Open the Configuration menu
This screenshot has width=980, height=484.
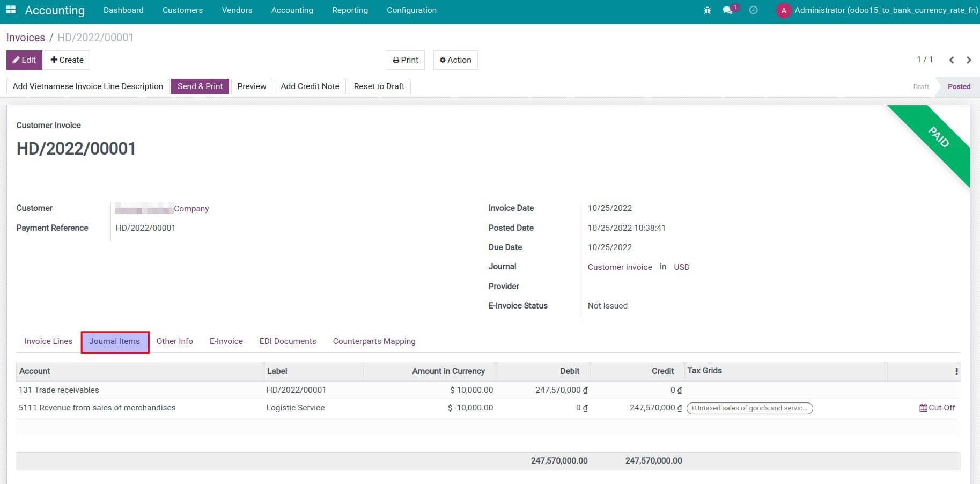411,10
